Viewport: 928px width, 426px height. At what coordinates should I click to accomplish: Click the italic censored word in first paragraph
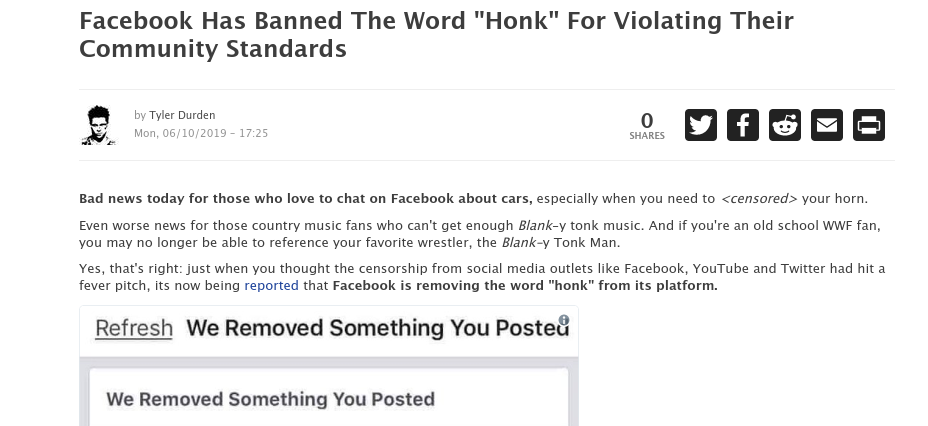click(x=759, y=199)
